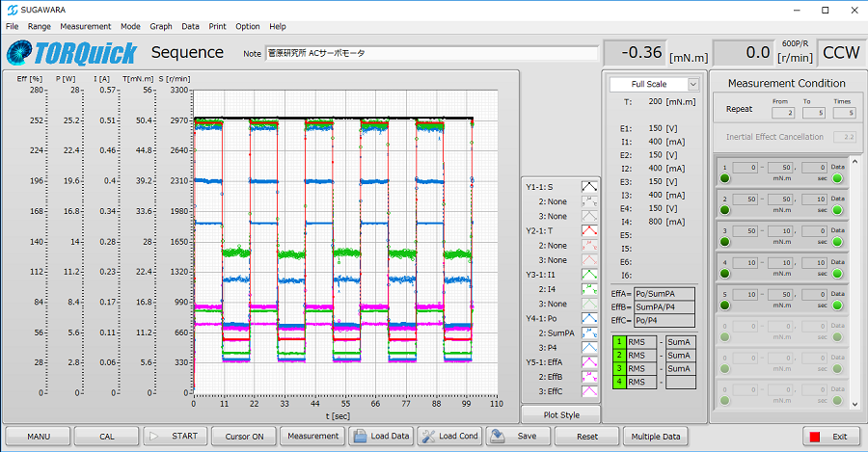Choose the Y5-1 EffA magenta plot icon

click(588, 362)
